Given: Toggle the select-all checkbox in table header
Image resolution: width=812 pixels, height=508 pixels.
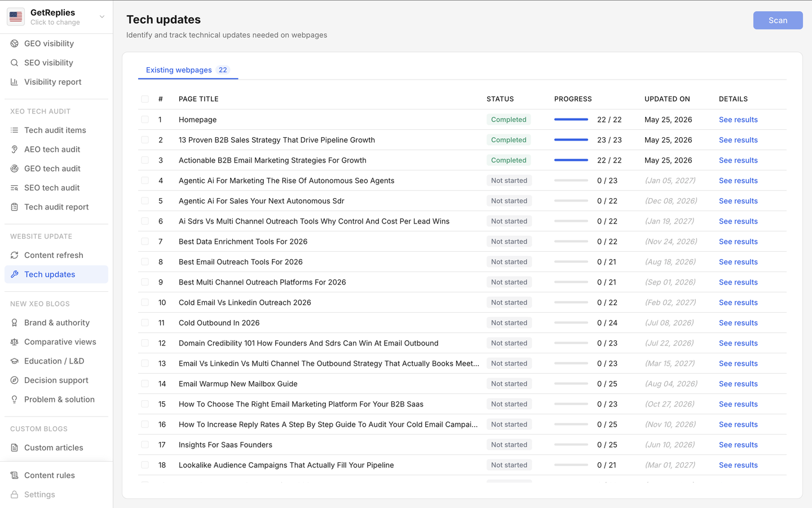Looking at the screenshot, I should coord(145,99).
